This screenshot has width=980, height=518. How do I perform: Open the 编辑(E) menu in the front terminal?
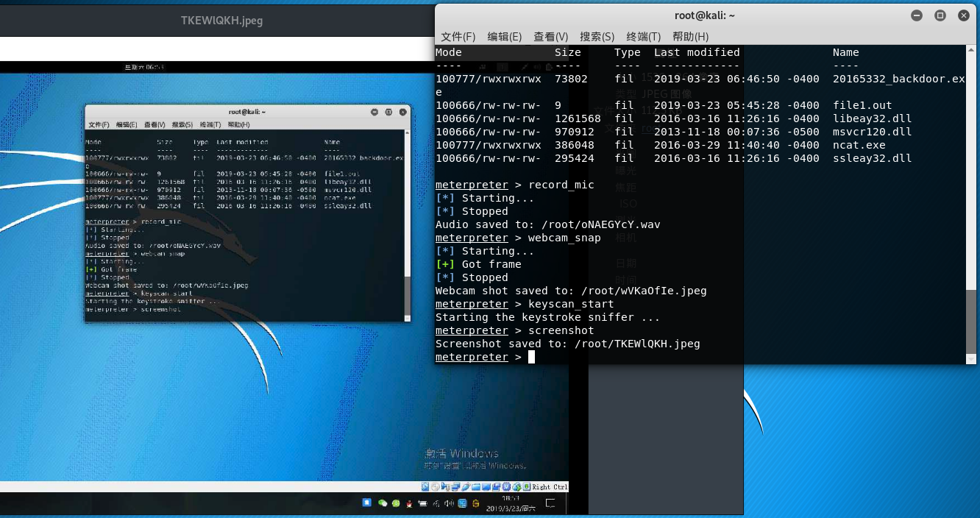[x=504, y=37]
